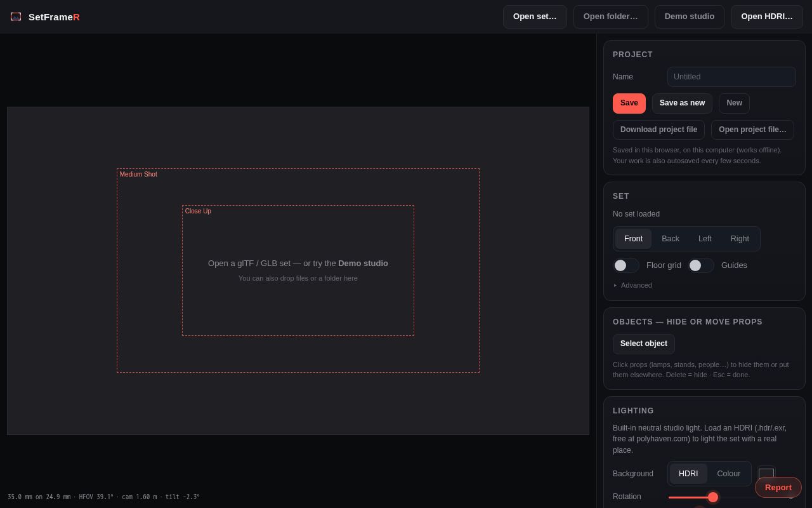Click the Medium Shot frame label
The height and width of the screenshot is (508, 812).
point(138,175)
